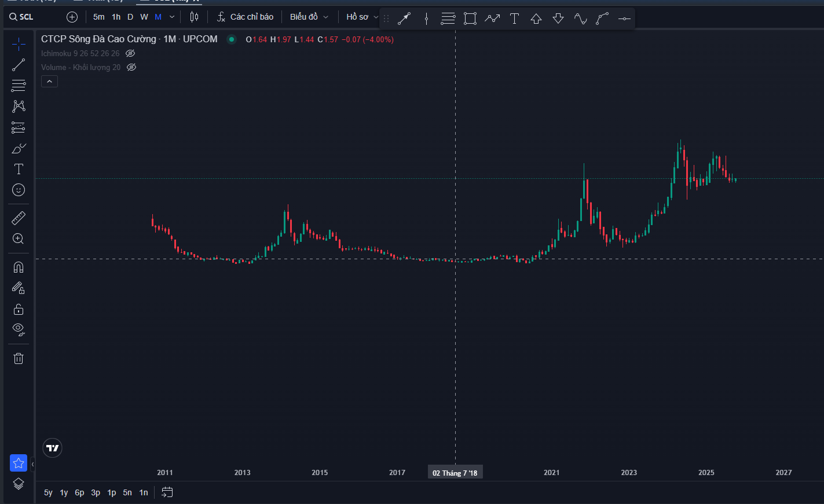824x504 pixels.
Task: Toggle Ichimoku indicator visibility eye
Action: pyautogui.click(x=130, y=53)
